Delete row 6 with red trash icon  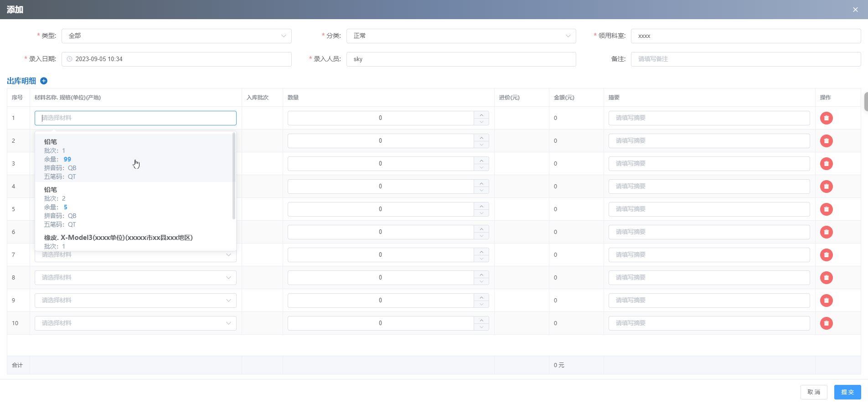pos(826,232)
